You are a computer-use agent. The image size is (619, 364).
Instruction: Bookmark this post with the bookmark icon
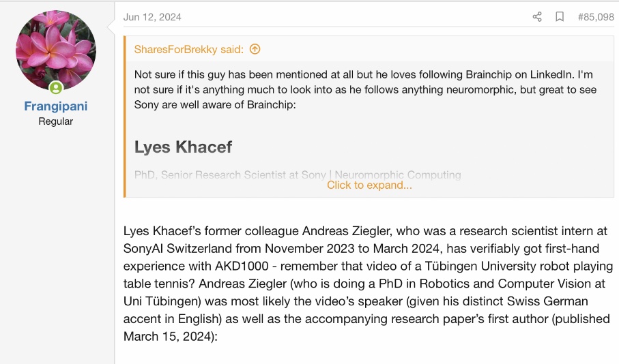click(x=560, y=17)
